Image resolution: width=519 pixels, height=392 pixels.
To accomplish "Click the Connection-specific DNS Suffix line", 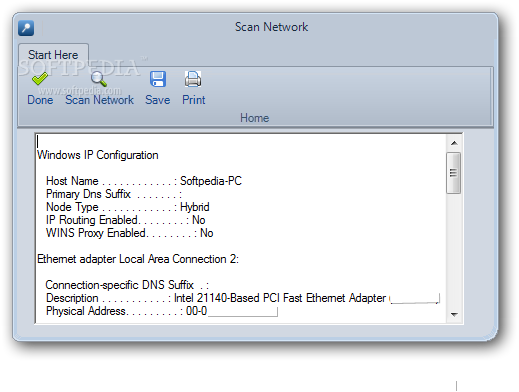I will (127, 285).
